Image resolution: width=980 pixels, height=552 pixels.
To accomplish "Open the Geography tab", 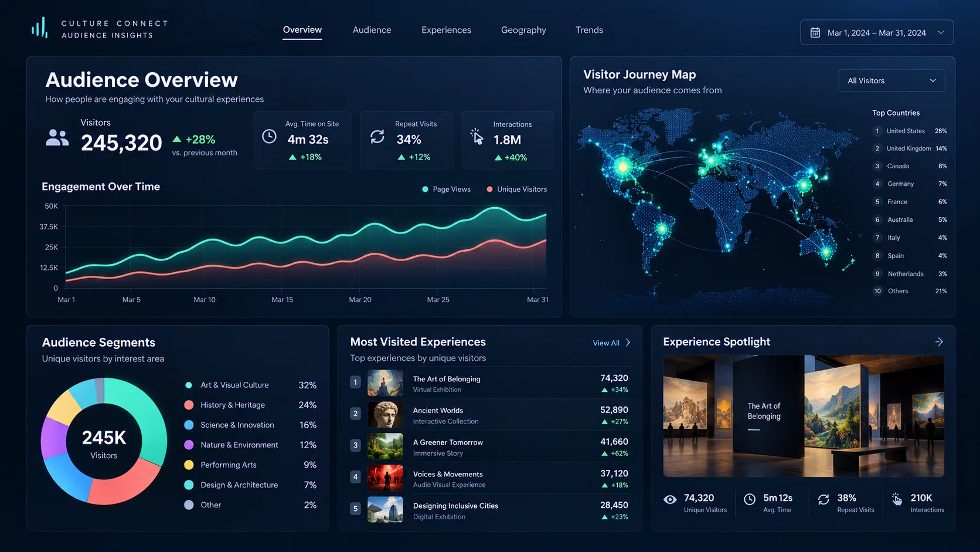I will point(523,30).
